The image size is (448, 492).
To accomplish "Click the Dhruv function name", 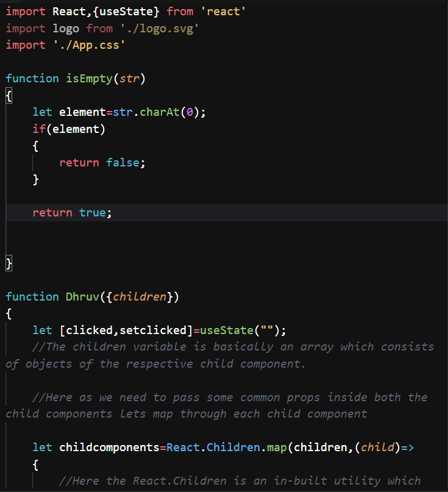I will tap(82, 296).
